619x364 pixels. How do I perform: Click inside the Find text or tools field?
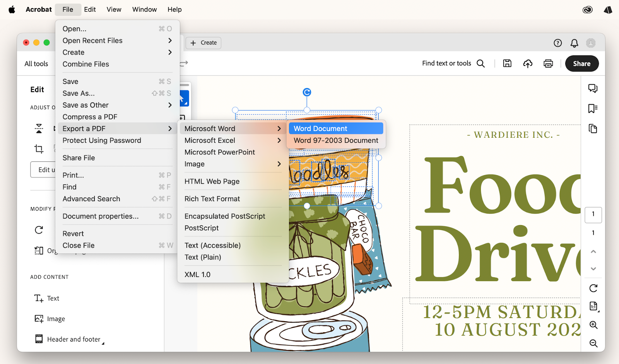tap(447, 63)
